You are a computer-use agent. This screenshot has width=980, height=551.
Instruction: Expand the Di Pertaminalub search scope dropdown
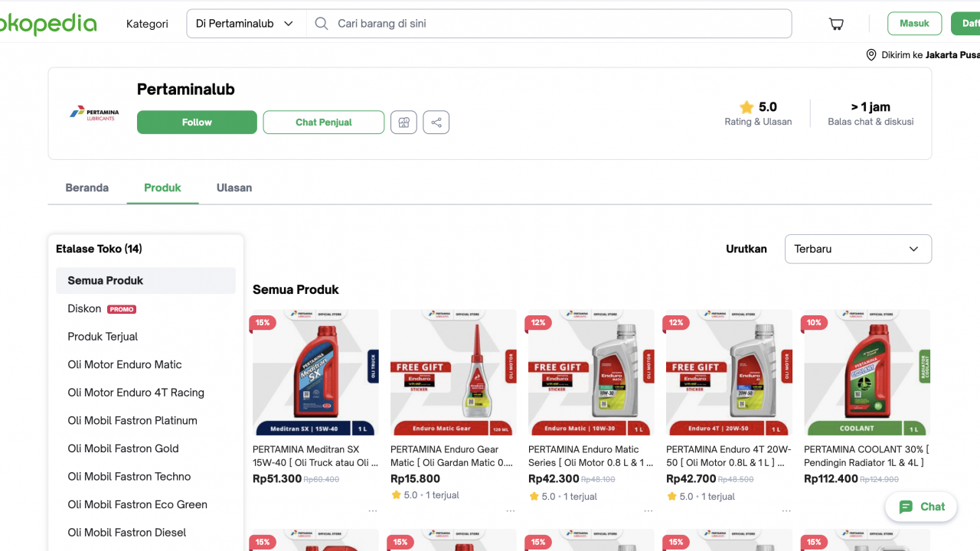[243, 24]
